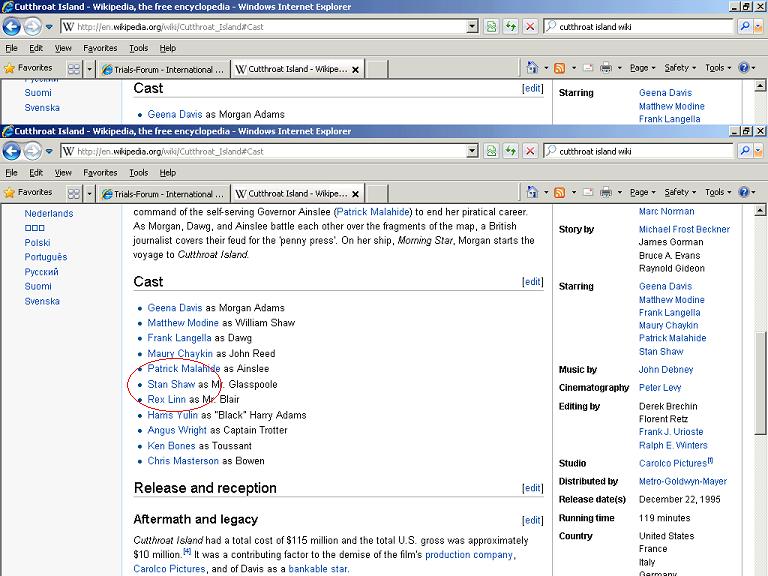The height and width of the screenshot is (576, 768).
Task: Click the search box reading cutthroat island wiki, lower window
Action: click(639, 151)
